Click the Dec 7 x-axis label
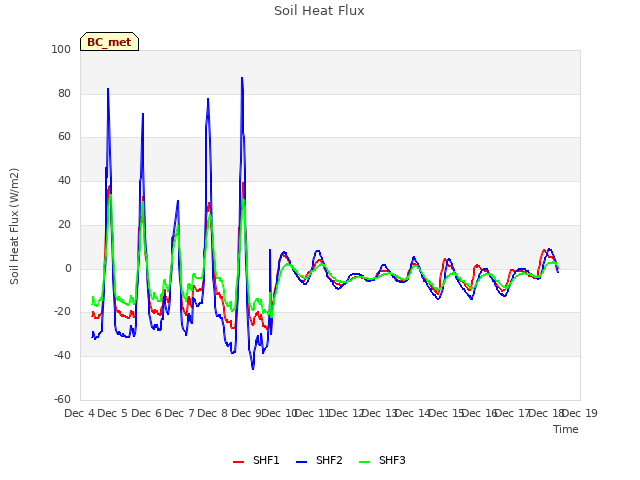This screenshot has width=640, height=480. pos(179,413)
